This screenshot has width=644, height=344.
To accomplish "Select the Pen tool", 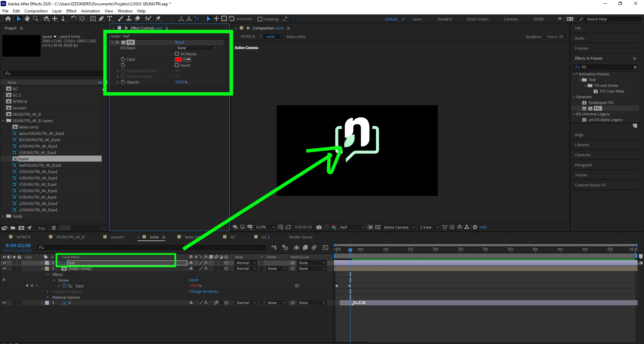I will pos(101,19).
